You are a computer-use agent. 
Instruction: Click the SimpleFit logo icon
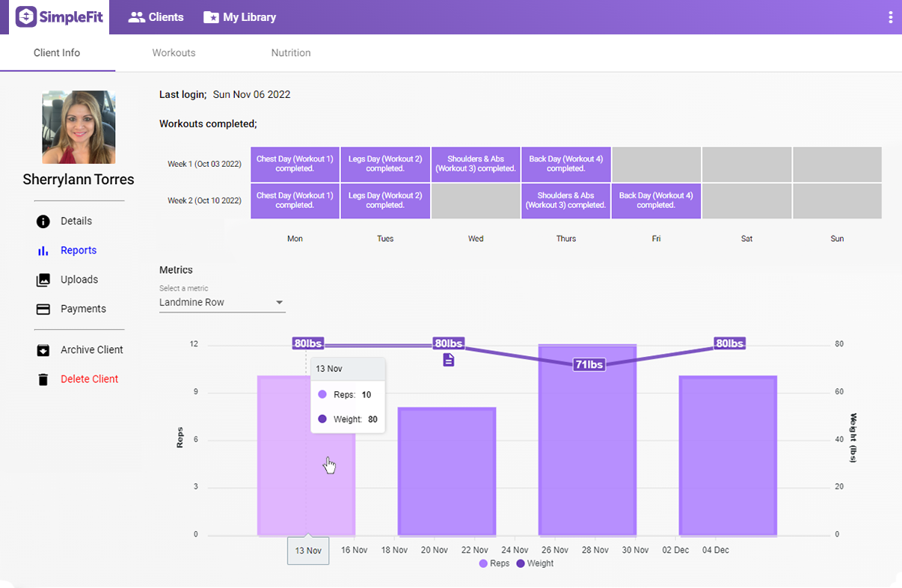point(25,16)
